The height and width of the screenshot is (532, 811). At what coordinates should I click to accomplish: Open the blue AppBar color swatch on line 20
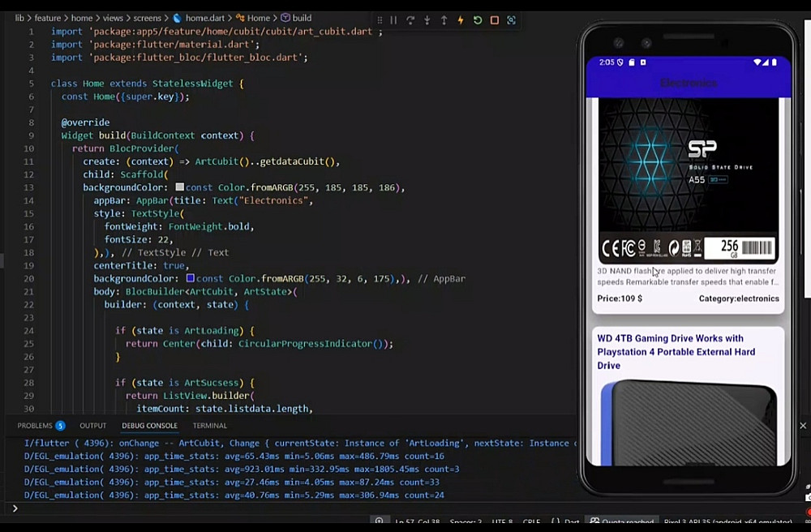tap(191, 278)
